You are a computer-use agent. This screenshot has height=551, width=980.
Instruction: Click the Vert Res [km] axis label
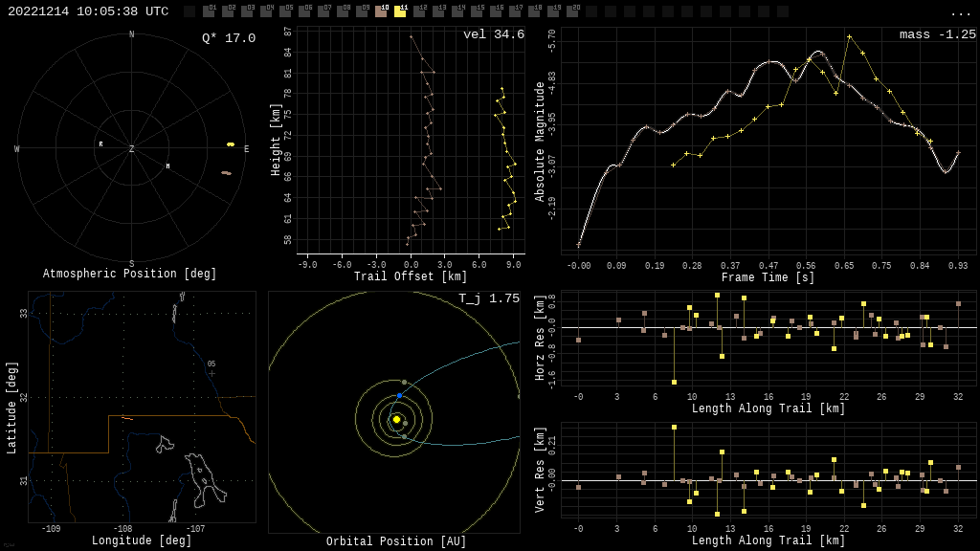tap(540, 470)
